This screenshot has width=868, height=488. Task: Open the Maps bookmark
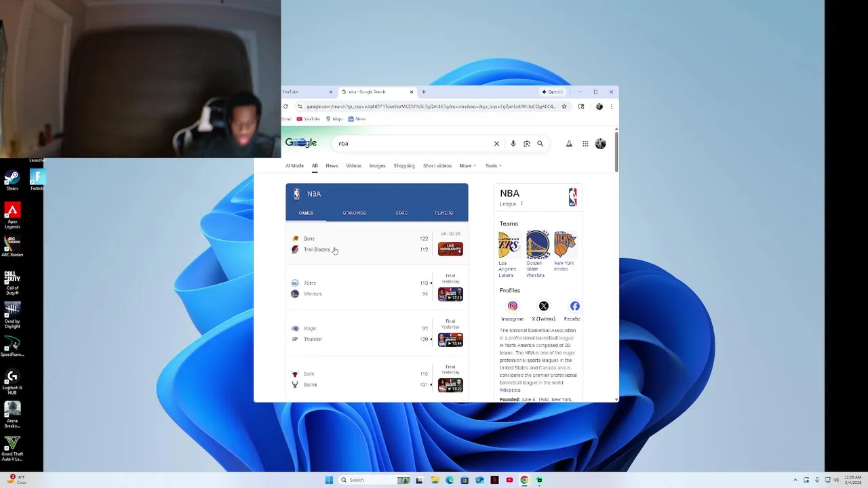(x=334, y=119)
